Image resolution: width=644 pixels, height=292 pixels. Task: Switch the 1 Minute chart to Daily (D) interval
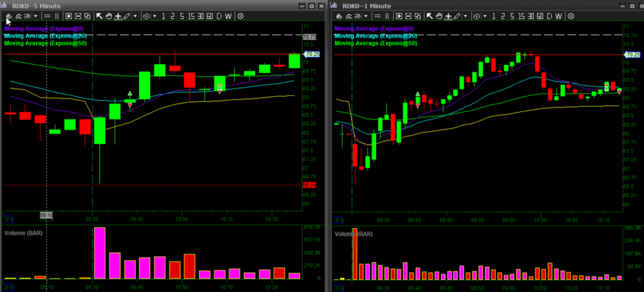tap(549, 16)
